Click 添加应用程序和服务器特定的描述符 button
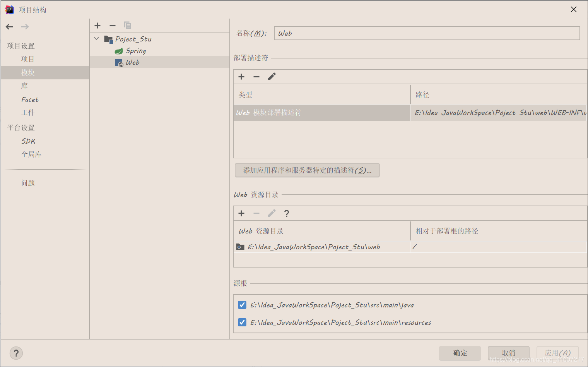This screenshot has height=367, width=588. [x=307, y=170]
